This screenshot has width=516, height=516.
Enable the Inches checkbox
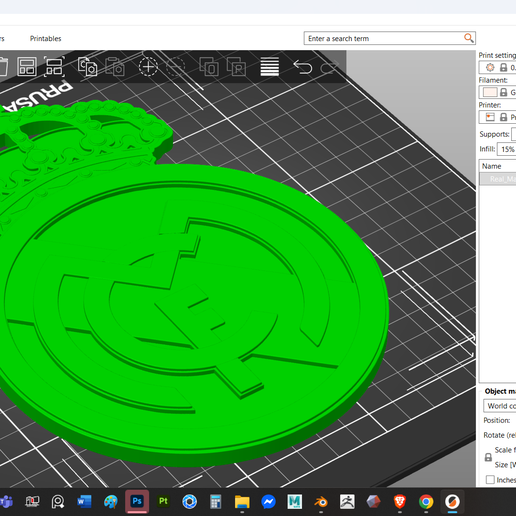(x=490, y=480)
